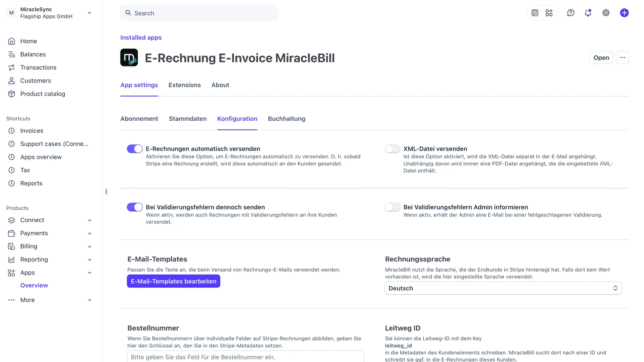Collapse the Apps section chevron
This screenshot has height=362, width=644.
click(89, 273)
